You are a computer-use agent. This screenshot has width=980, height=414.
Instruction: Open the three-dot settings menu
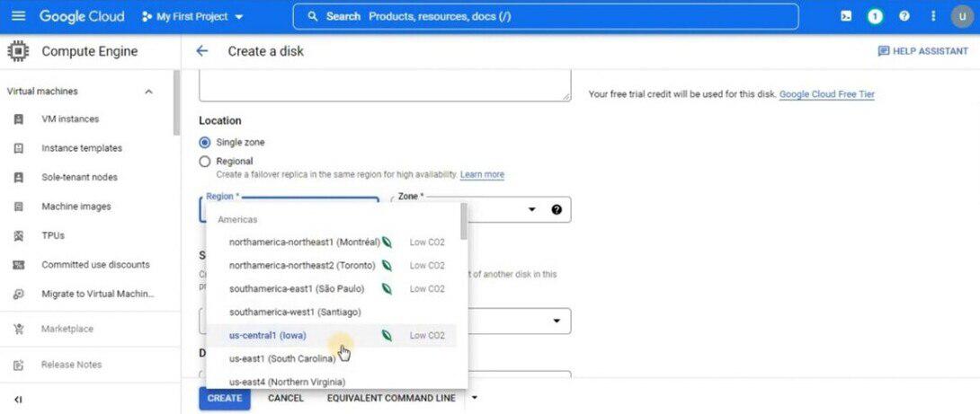(x=933, y=17)
